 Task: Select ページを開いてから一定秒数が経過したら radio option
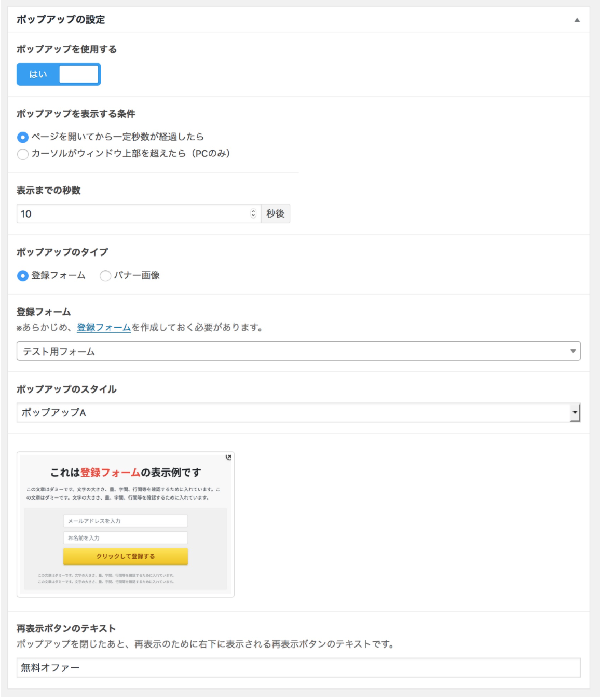(x=23, y=137)
